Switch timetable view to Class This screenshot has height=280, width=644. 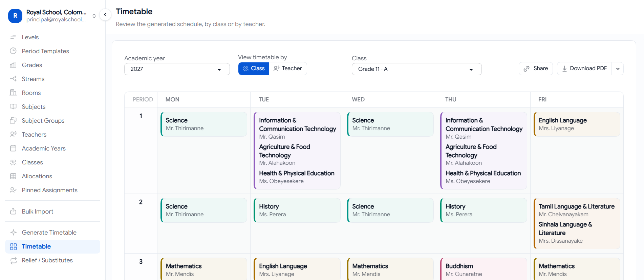tap(254, 68)
